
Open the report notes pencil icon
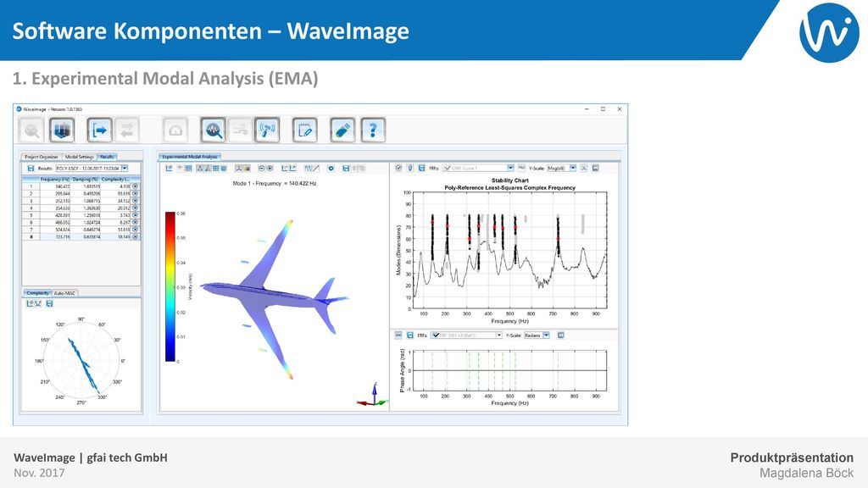(305, 130)
